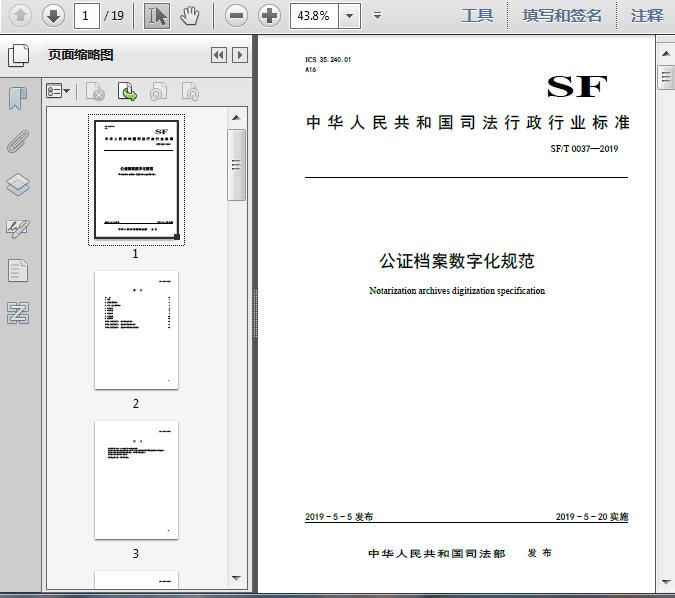
Task: Zoom in with the plus button
Action: pyautogui.click(x=269, y=16)
